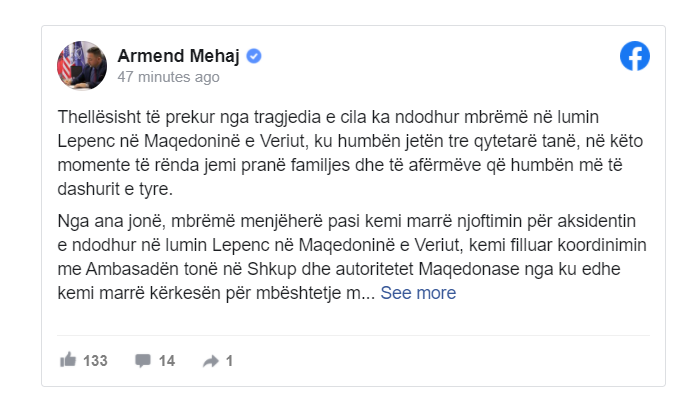The width and height of the screenshot is (697, 407).
Task: Click the comment bubble icon
Action: [142, 360]
